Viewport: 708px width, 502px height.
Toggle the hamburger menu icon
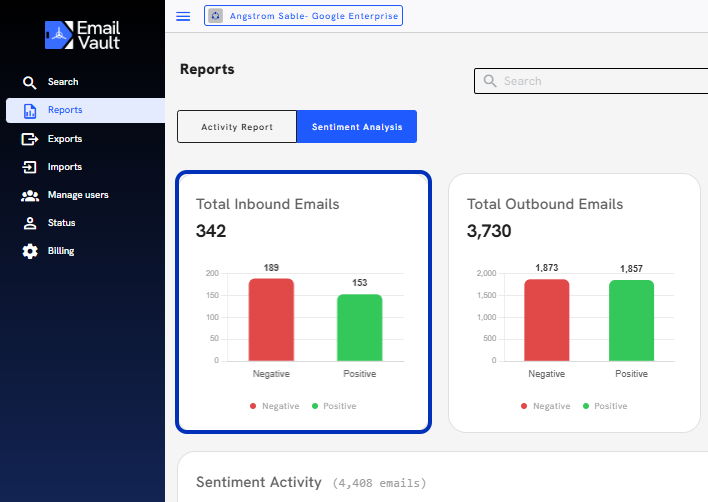[183, 17]
